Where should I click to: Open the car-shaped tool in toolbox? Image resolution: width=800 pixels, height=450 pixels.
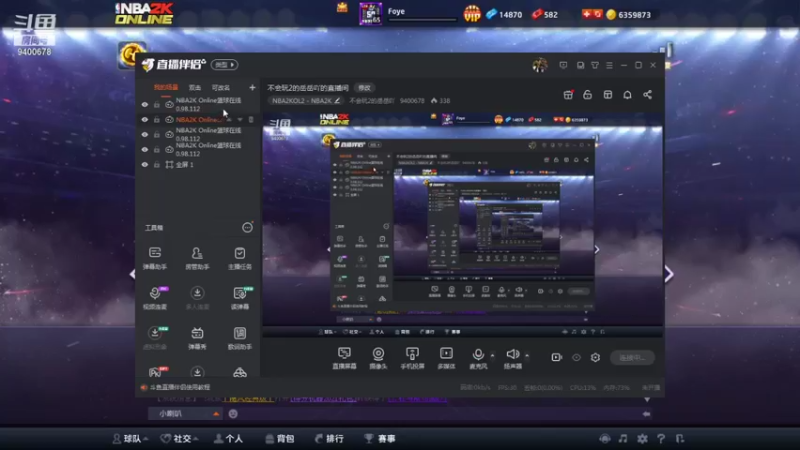[x=240, y=372]
